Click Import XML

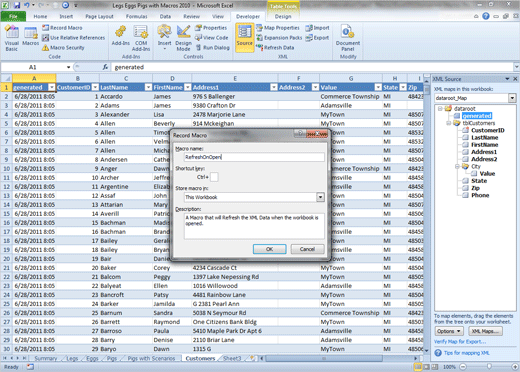[x=317, y=28]
